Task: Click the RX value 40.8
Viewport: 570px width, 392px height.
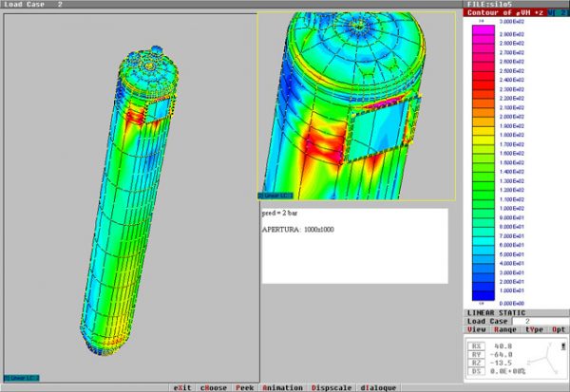Action: (x=503, y=346)
